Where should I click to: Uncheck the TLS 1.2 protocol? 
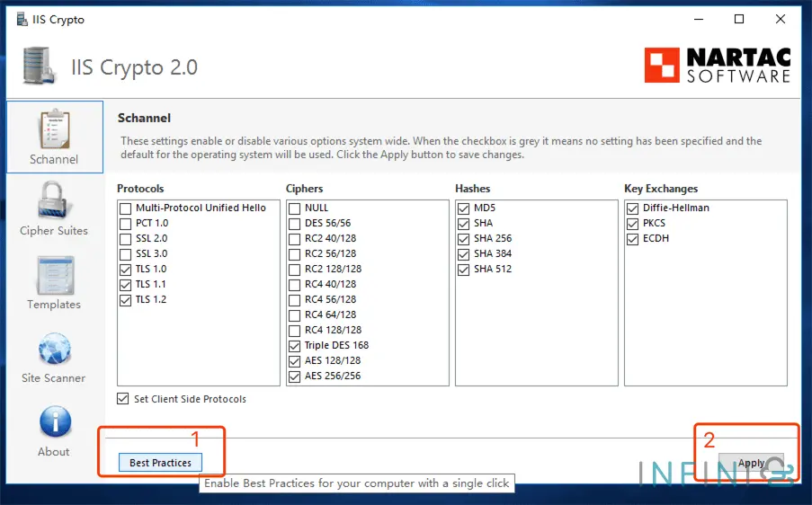tap(125, 300)
